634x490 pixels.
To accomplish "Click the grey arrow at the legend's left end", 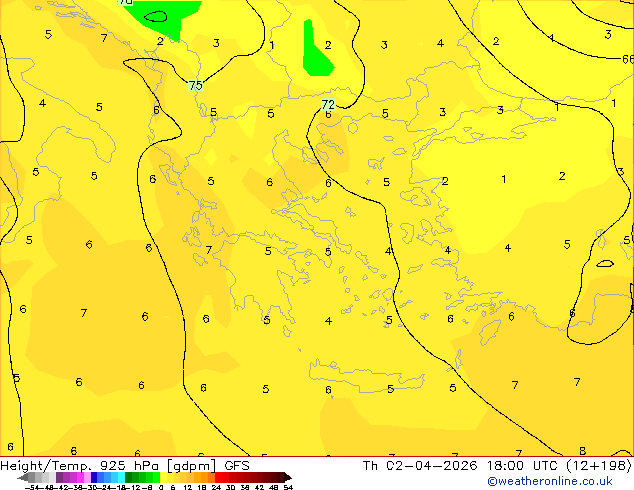I will pos(23,478).
